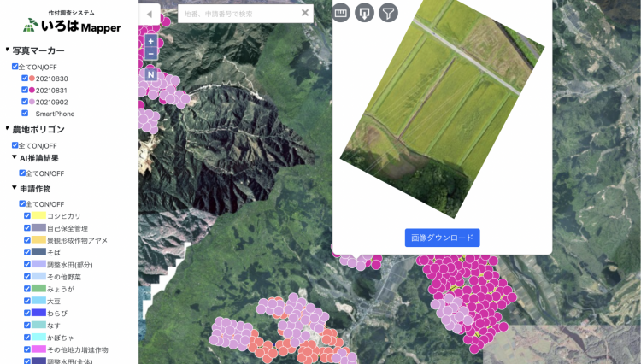Viewport: 641px width, 364px height.
Task: Click the grey-purple 自己保全管理 swatch
Action: tap(38, 227)
